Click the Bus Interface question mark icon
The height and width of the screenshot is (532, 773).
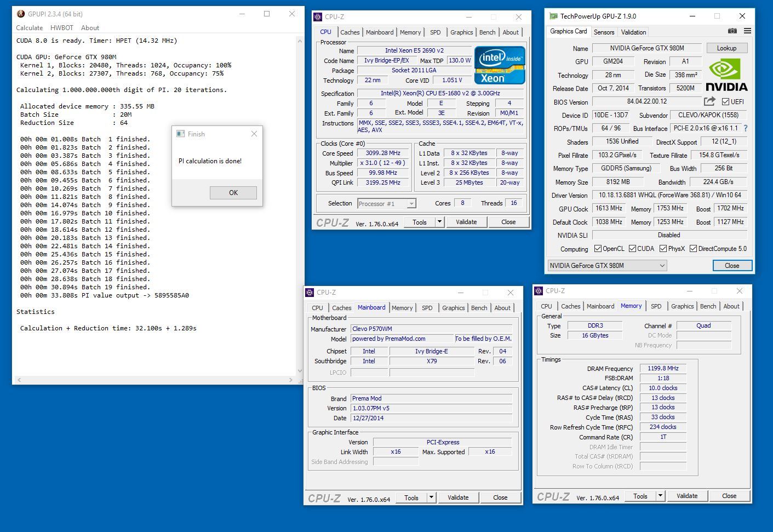click(745, 128)
